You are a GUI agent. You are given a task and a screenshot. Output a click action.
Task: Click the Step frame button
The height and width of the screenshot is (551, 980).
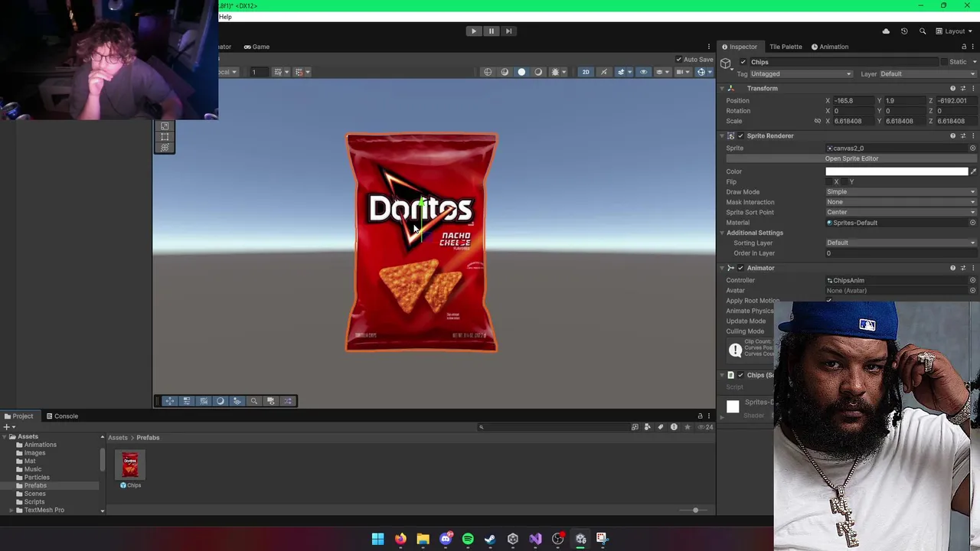point(508,31)
